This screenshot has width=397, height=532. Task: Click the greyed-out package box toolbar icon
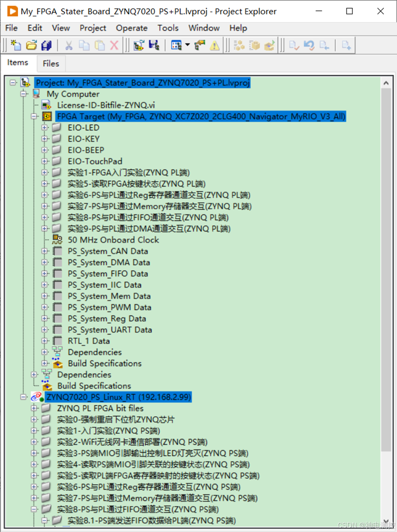tap(254, 45)
